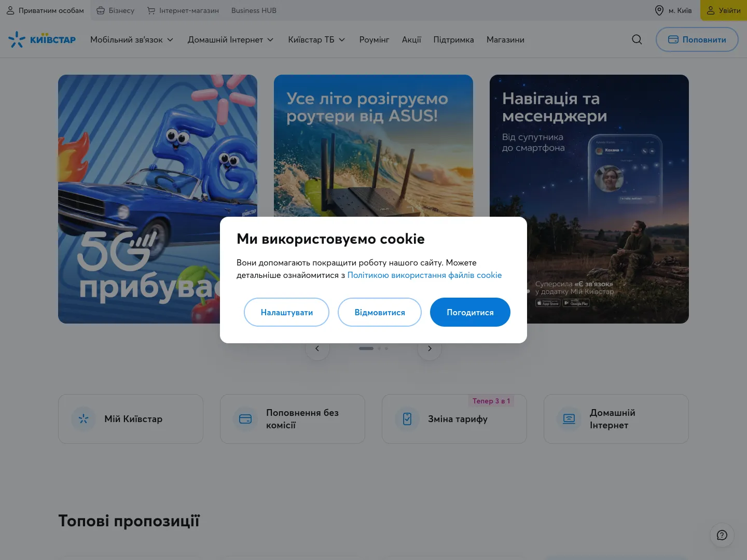Screen dimensions: 747x560
Task: Switch to the Інтернет-магазин tab
Action: click(183, 10)
